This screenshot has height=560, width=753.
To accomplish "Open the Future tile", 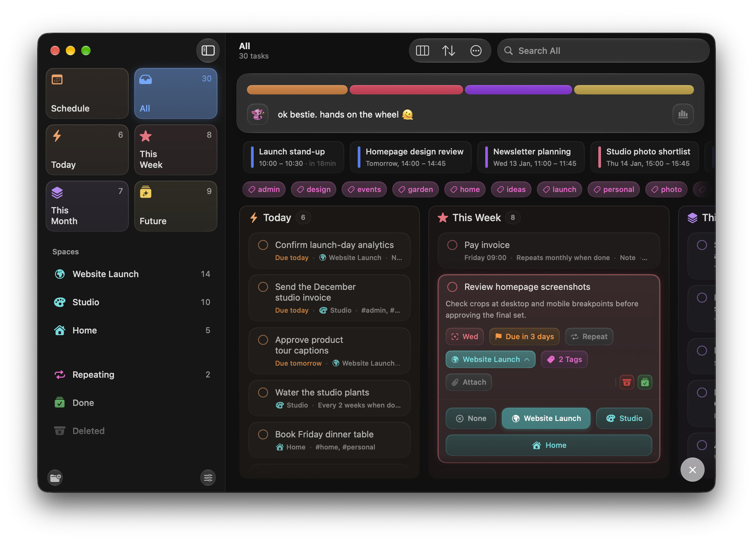I will pos(176,206).
